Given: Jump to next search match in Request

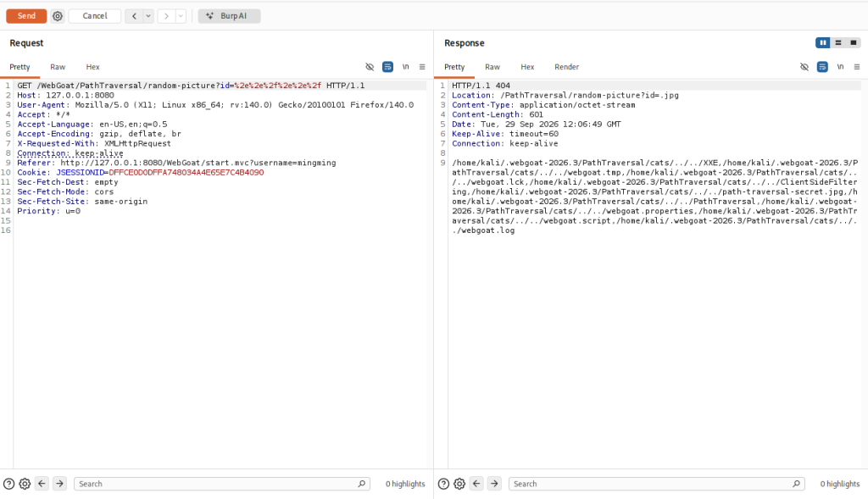Looking at the screenshot, I should pyautogui.click(x=60, y=484).
